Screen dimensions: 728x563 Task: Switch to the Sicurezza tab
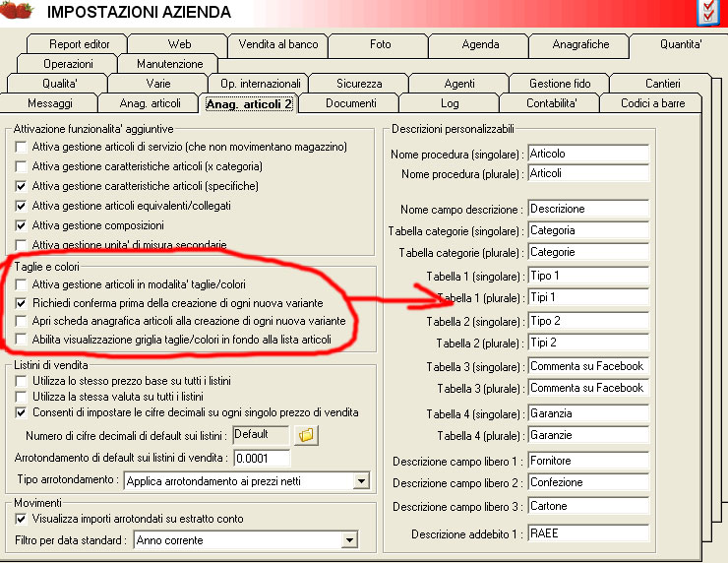(359, 84)
